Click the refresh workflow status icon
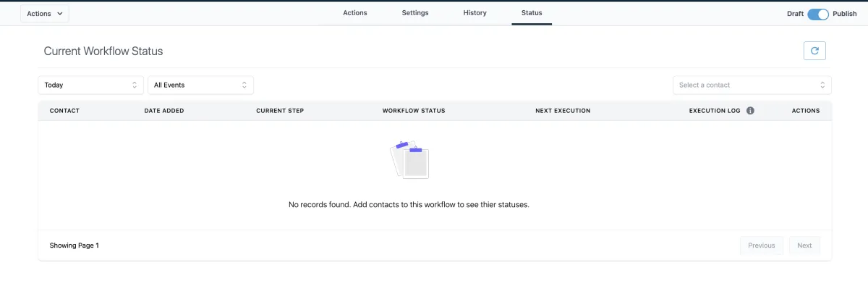Screen dimensions: 868x281 [x=814, y=51]
